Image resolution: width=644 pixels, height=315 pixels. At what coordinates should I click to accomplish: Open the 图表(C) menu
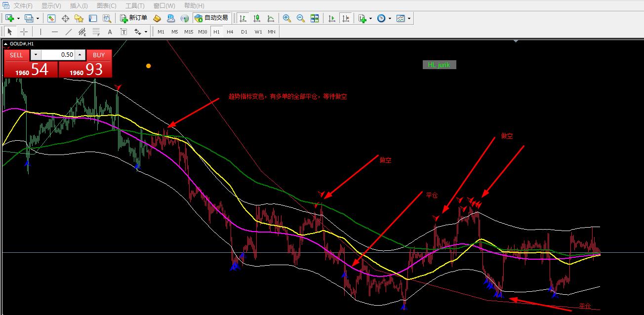coord(107,6)
